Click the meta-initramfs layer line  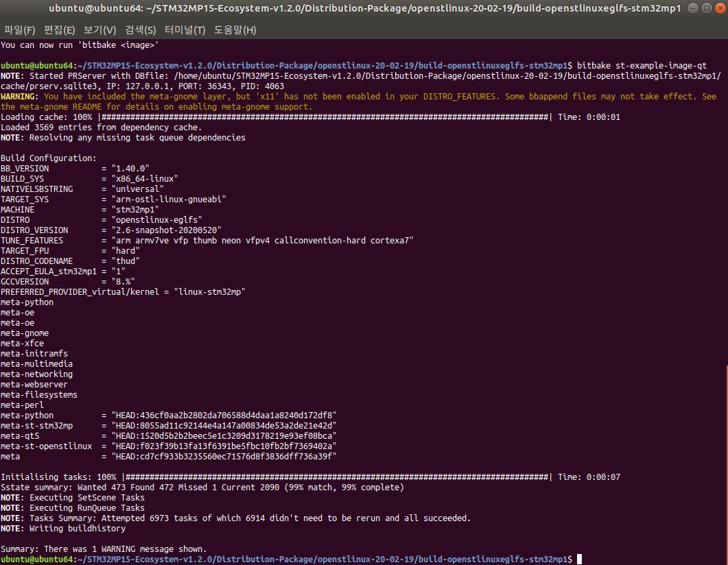click(34, 354)
